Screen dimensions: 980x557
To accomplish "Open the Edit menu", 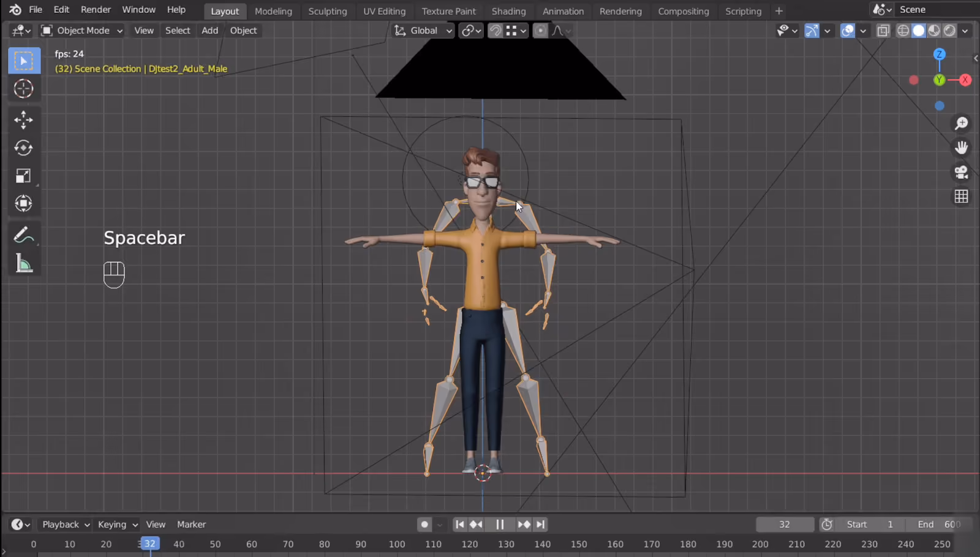I will tap(61, 10).
